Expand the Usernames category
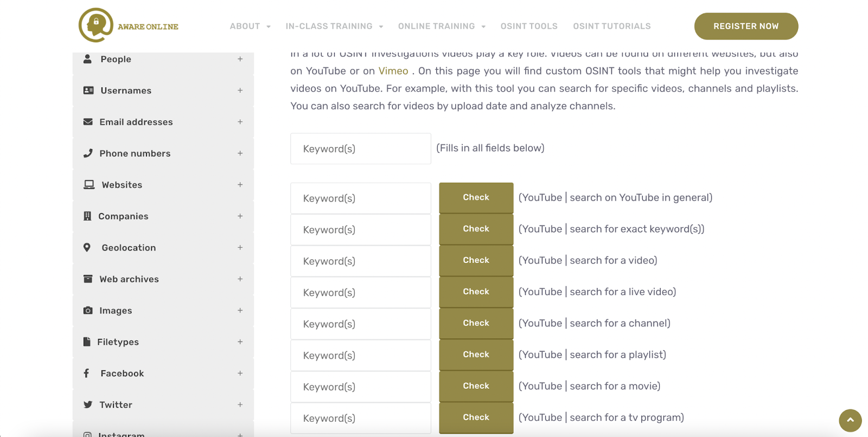This screenshot has width=868, height=437. [240, 91]
